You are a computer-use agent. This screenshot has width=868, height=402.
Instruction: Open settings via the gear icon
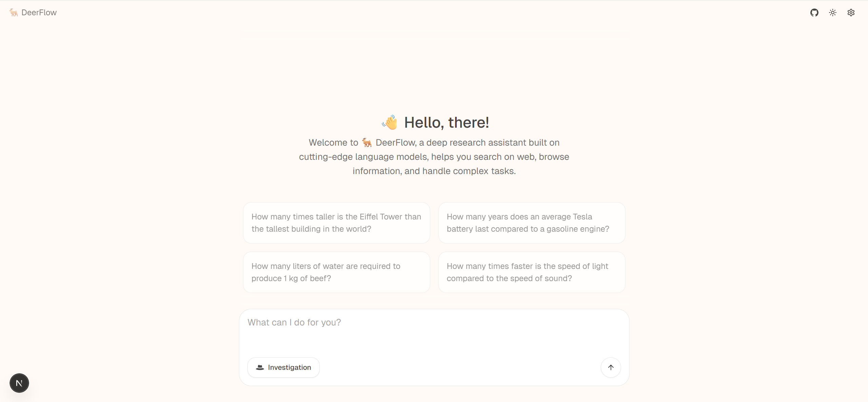tap(851, 13)
